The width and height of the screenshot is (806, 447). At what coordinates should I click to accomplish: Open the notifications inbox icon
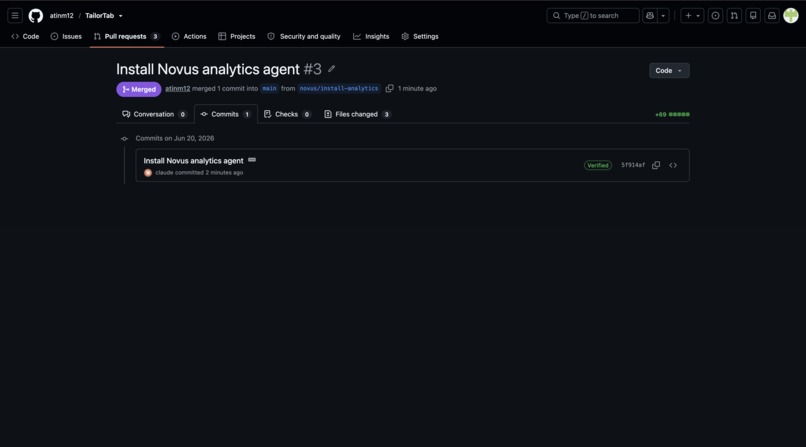coord(772,15)
